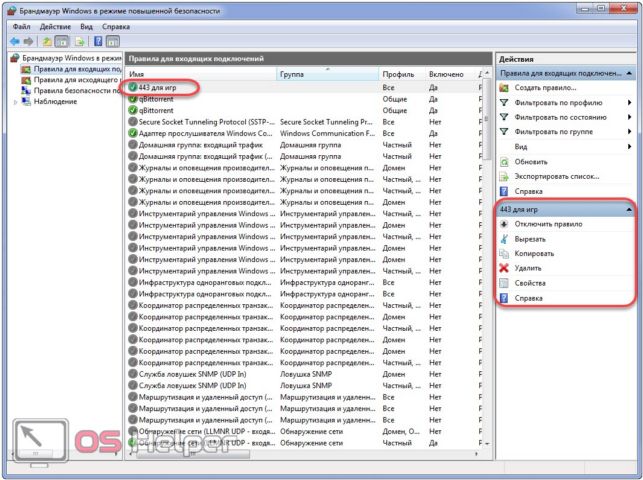
Task: Toggle the console tree toolbar icon
Action: (x=62, y=41)
